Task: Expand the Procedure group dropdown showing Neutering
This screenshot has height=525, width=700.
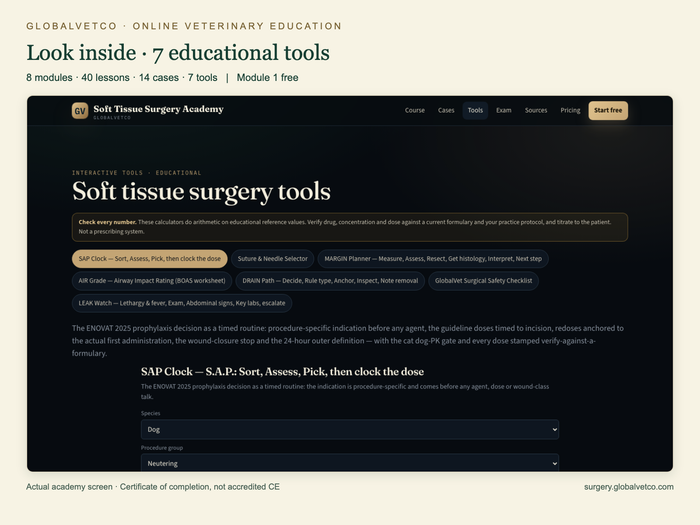Action: coord(350,463)
